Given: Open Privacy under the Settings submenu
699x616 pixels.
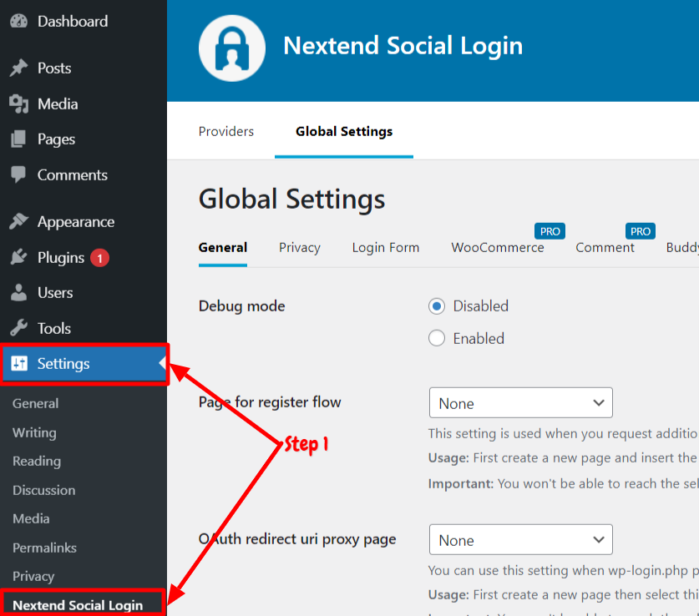Looking at the screenshot, I should [x=33, y=577].
